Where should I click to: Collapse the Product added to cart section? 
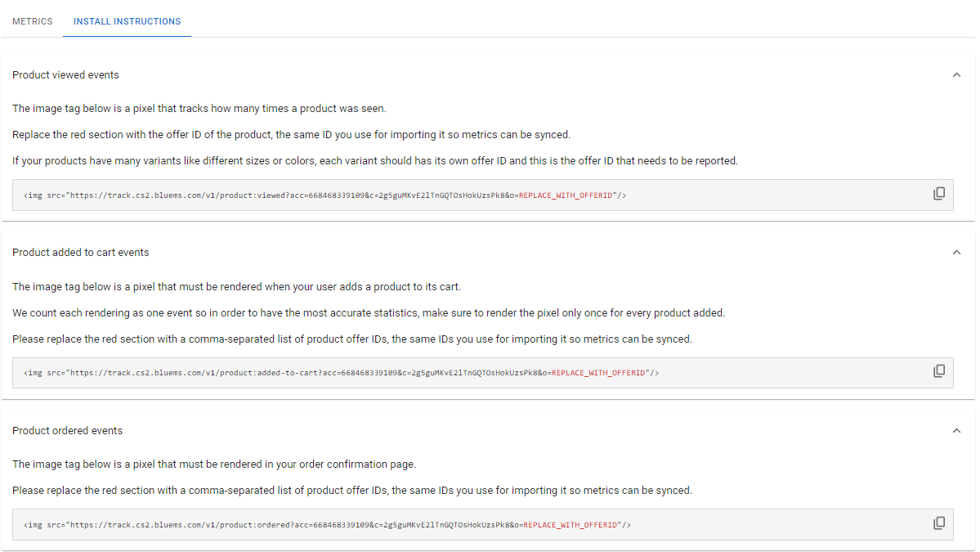(956, 253)
